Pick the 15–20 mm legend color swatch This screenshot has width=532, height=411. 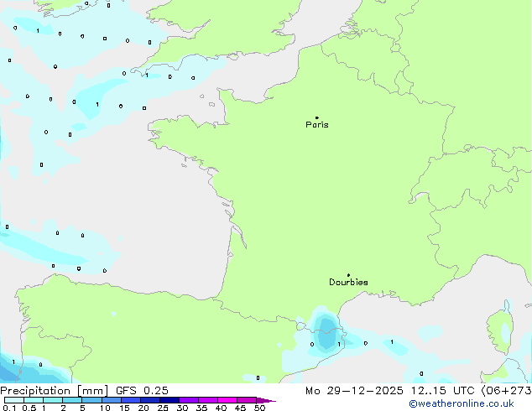tap(130, 400)
